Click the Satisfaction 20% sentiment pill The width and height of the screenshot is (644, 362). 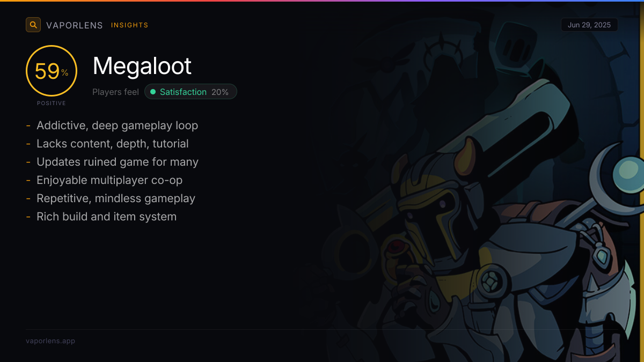(x=191, y=92)
